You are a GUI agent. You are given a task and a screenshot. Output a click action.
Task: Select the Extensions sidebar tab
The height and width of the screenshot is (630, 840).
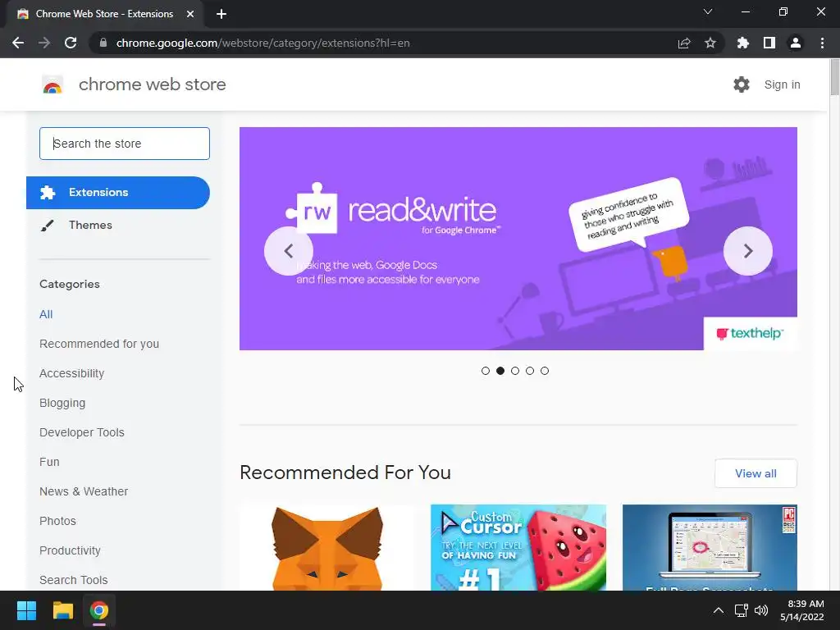coord(118,192)
